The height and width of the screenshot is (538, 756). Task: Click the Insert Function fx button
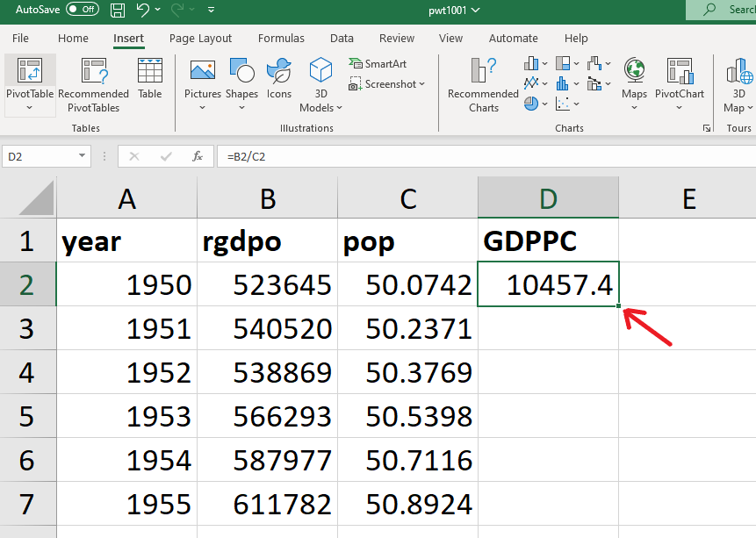(198, 156)
